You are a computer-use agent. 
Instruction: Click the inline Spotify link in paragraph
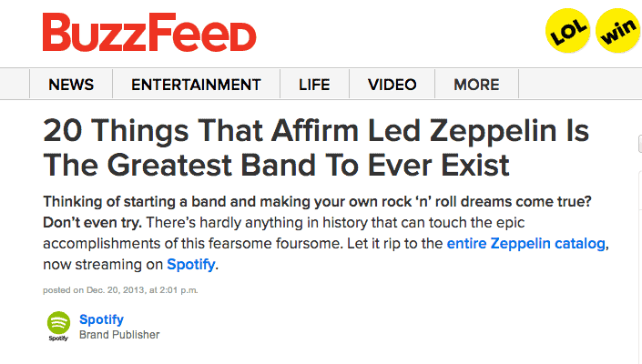(x=191, y=264)
